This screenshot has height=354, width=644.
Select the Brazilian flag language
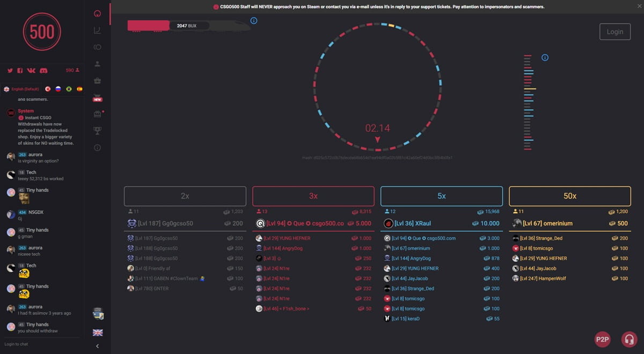coord(69,88)
